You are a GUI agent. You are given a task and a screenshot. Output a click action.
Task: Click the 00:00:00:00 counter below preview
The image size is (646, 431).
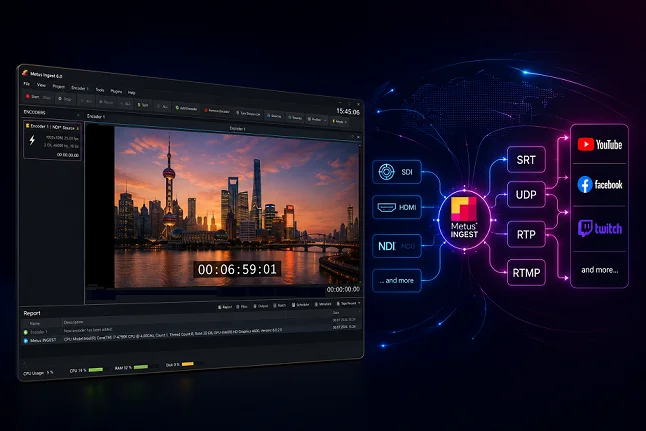pyautogui.click(x=343, y=289)
